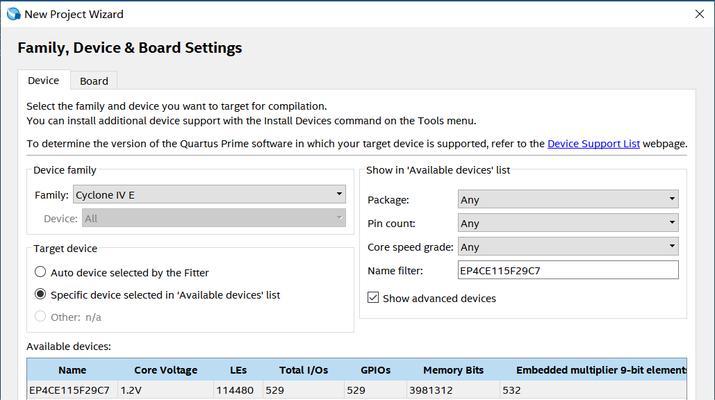
Task: Click the LEs column header
Action: pos(238,370)
